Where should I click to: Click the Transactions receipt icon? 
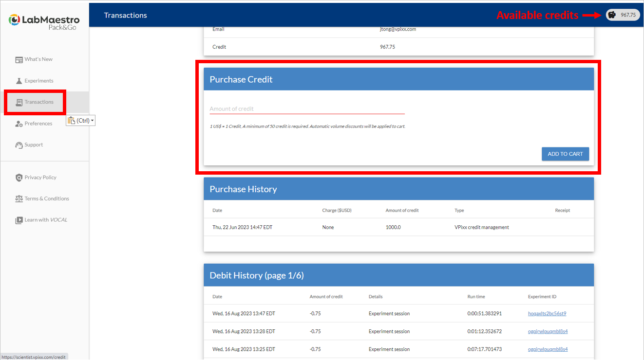tap(19, 102)
